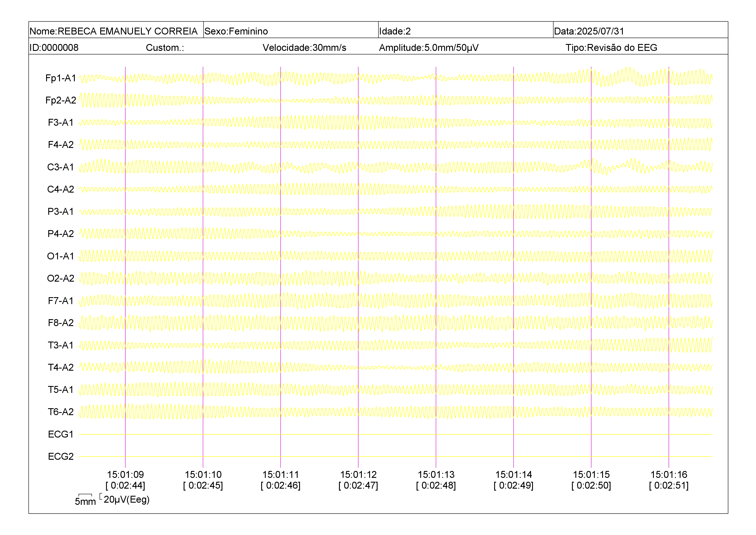Click the elapsed time [ 0:02:48]
The width and height of the screenshot is (756, 535).
coord(436,486)
